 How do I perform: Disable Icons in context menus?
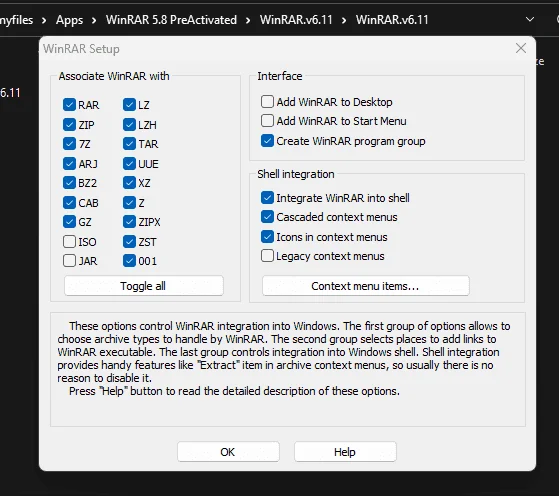[x=267, y=237]
